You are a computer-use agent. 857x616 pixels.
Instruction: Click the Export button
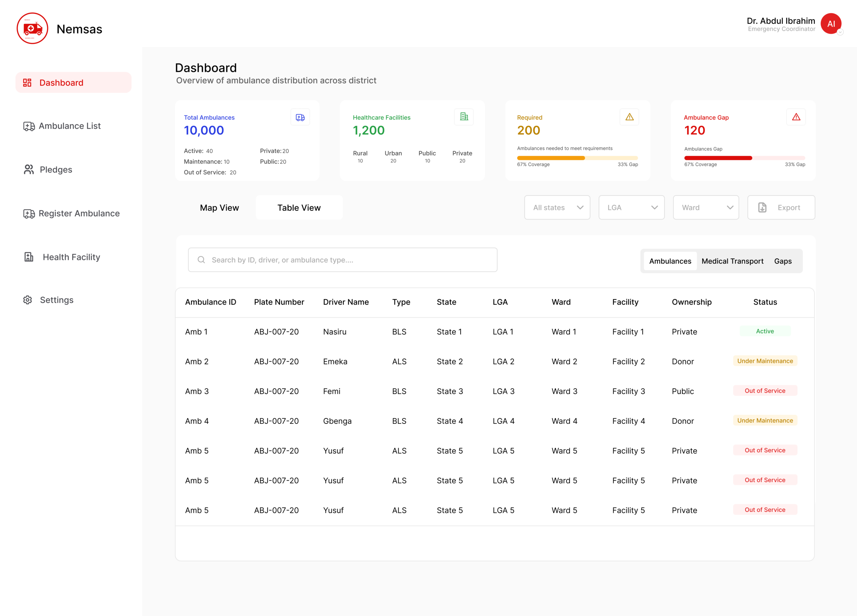[x=781, y=208]
